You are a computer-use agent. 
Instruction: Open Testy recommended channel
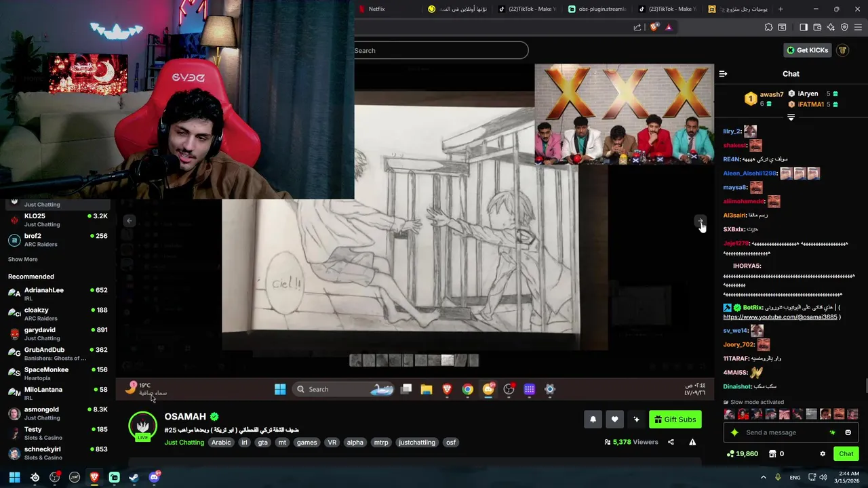pyautogui.click(x=58, y=433)
